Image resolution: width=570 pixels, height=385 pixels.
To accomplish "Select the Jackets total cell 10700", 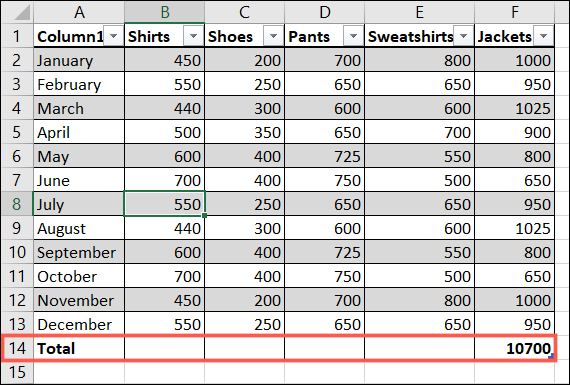I will (x=514, y=348).
